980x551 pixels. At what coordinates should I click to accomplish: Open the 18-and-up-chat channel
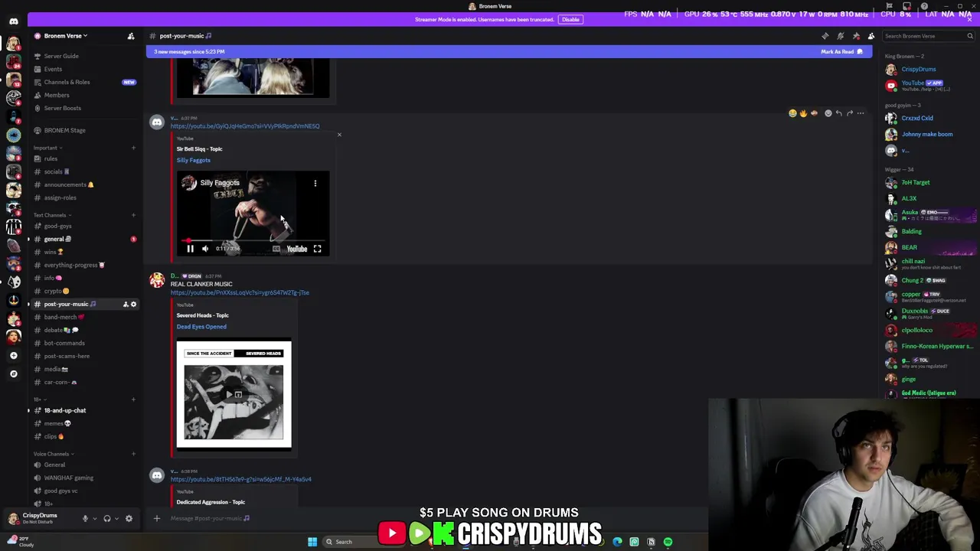[83, 410]
